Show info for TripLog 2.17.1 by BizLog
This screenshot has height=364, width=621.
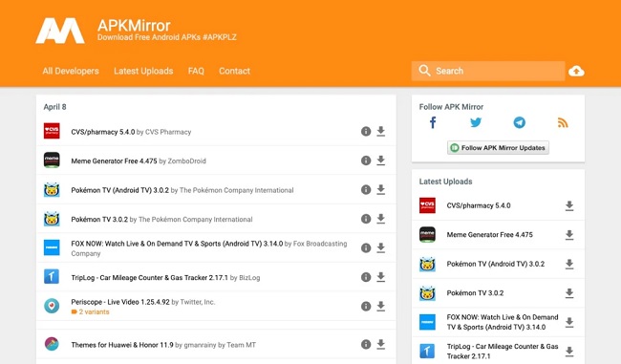click(x=366, y=277)
